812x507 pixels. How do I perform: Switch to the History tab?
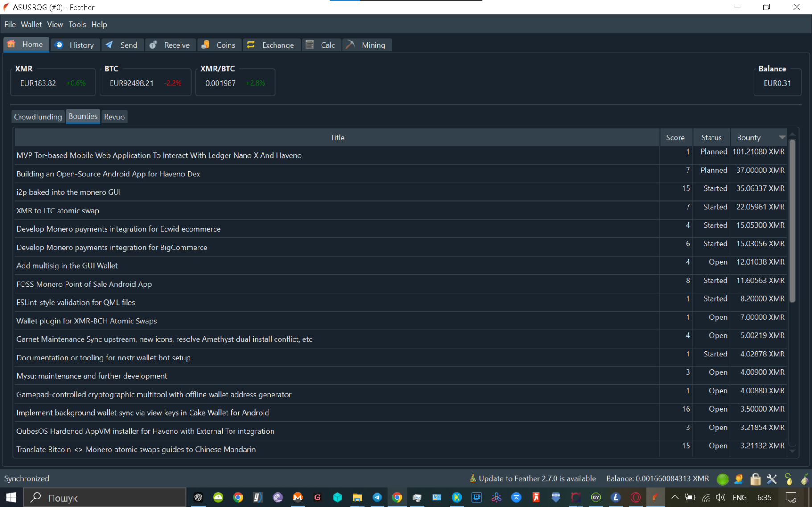(75, 45)
